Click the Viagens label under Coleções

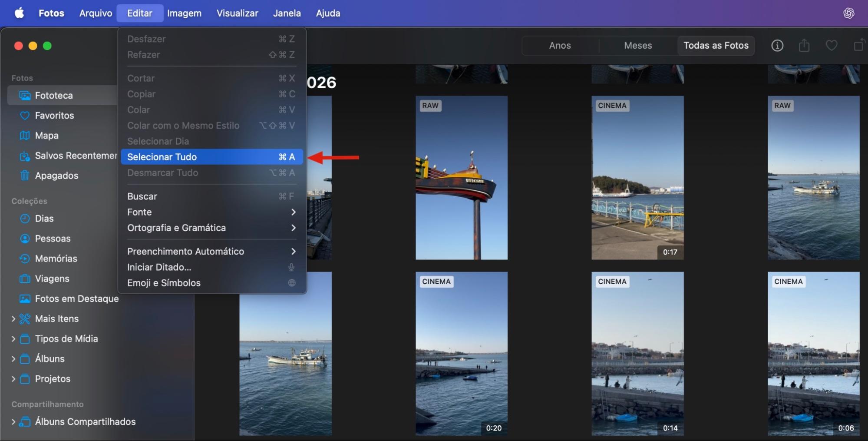coord(52,279)
